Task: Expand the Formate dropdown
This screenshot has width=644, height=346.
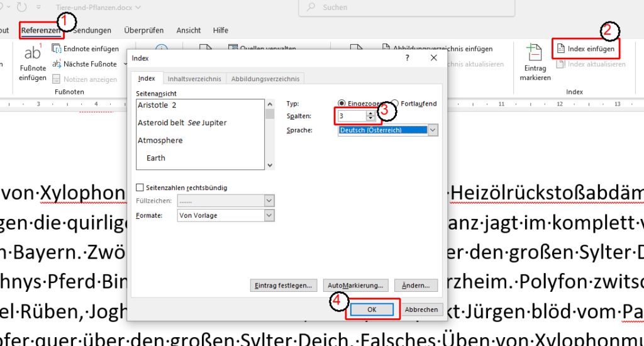Action: 269,215
